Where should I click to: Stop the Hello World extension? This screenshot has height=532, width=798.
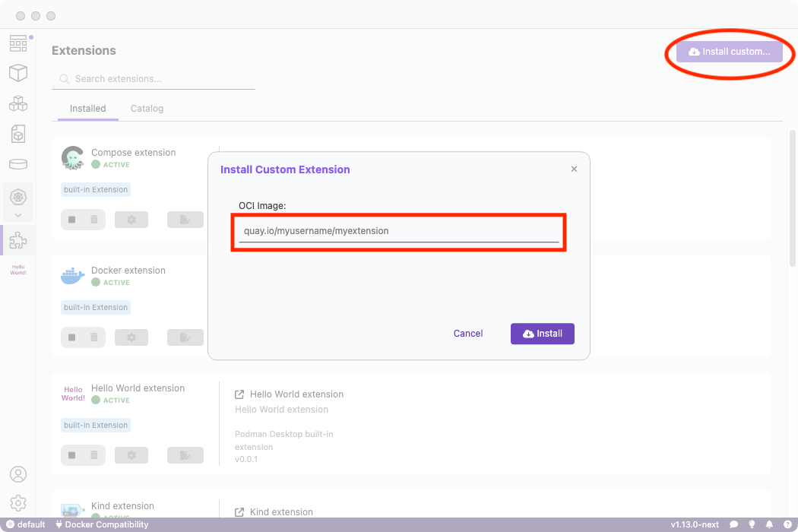click(x=71, y=455)
